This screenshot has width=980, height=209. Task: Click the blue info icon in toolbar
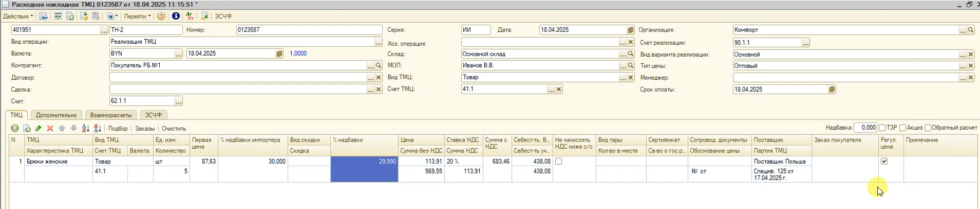click(x=176, y=16)
